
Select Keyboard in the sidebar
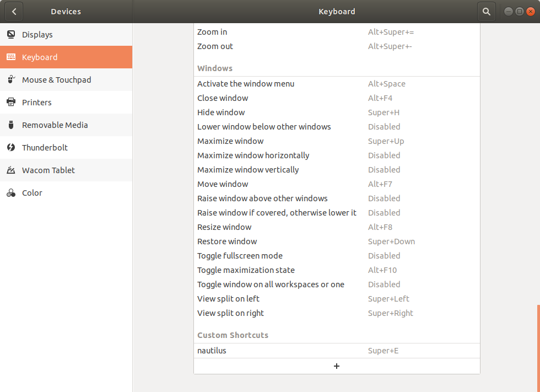pos(40,57)
